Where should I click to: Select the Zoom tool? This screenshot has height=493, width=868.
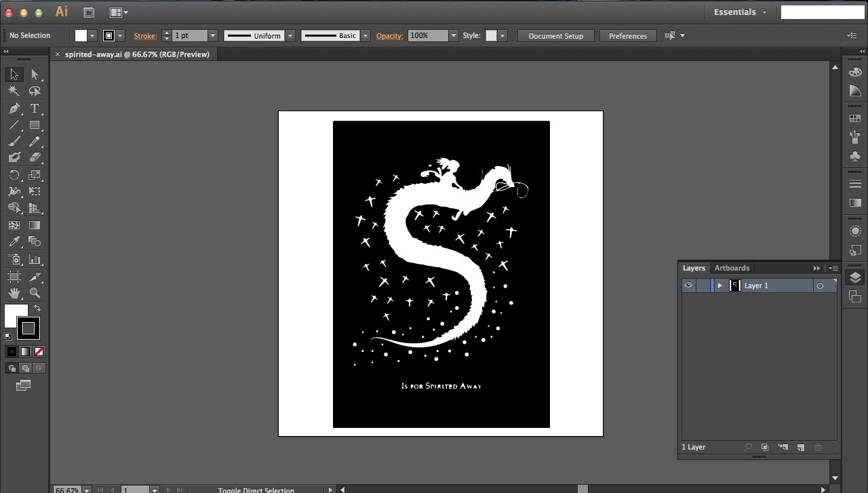coord(35,293)
